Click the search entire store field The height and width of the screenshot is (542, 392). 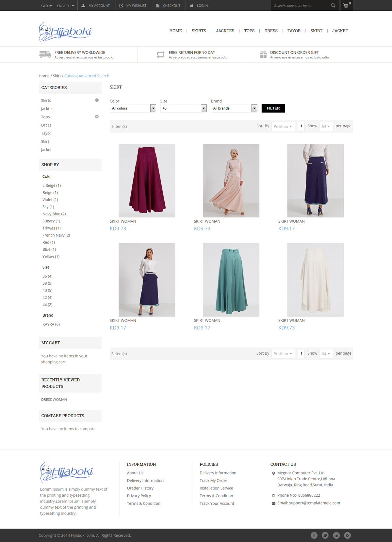click(x=299, y=6)
